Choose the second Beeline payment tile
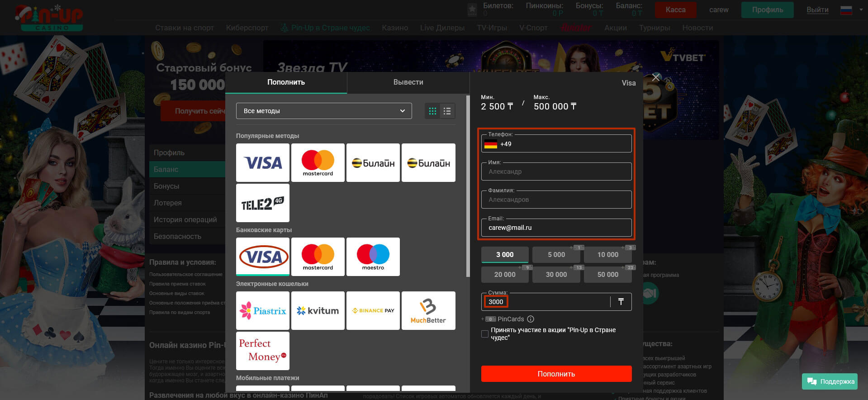868x400 pixels. (428, 162)
